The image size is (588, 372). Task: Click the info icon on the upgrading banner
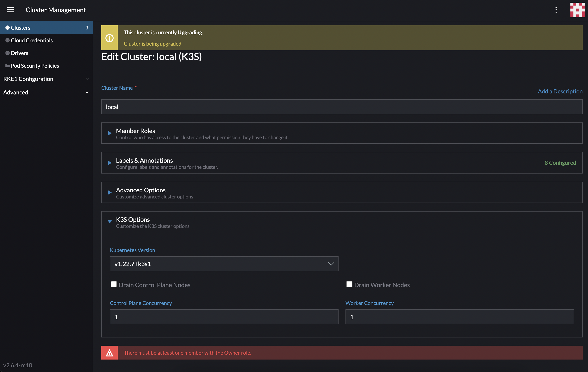[109, 38]
